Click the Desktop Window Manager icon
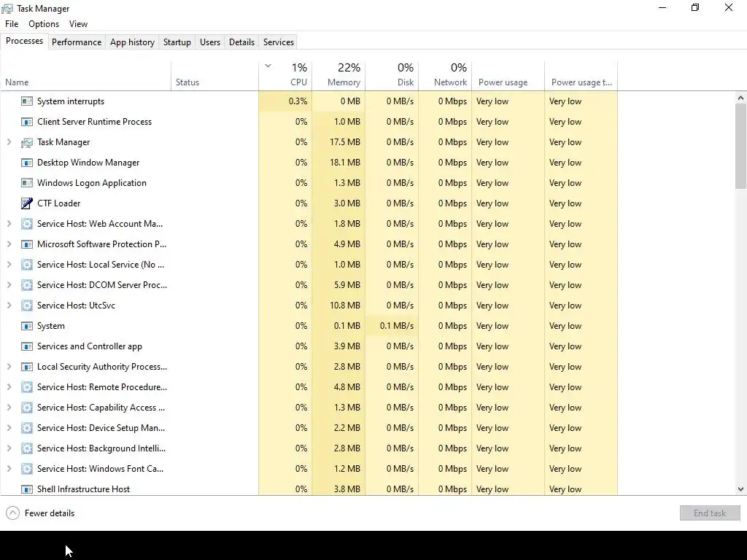Screen dimensions: 747x560 tap(27, 163)
